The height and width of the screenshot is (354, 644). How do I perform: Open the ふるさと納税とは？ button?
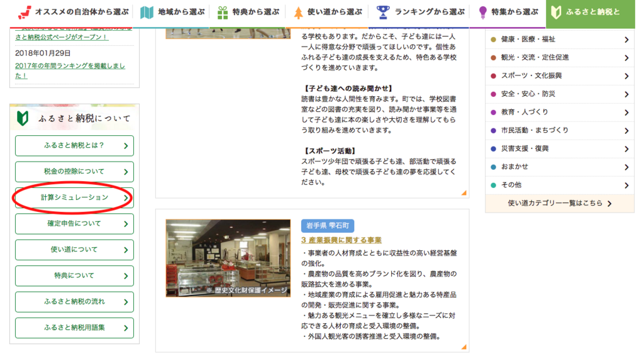click(74, 146)
